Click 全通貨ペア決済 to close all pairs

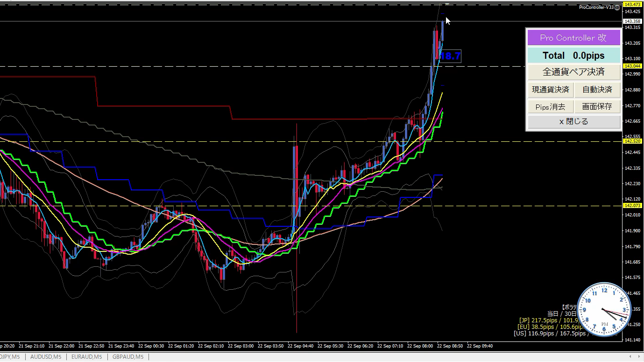pos(573,72)
